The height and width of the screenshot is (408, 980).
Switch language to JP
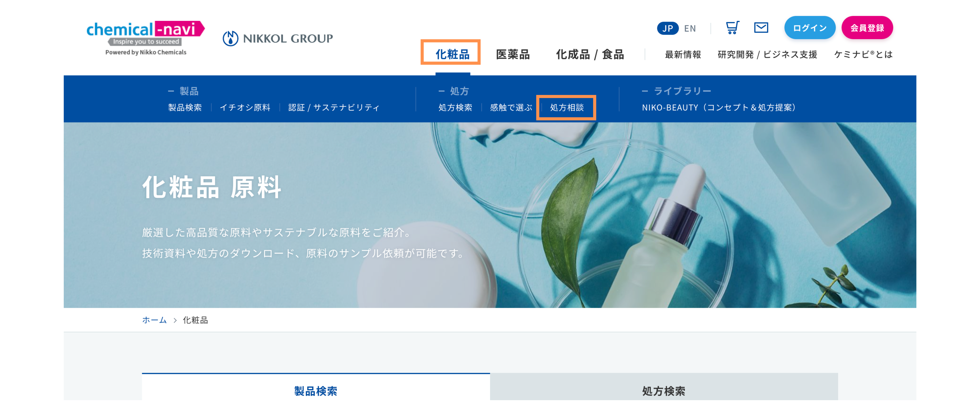(668, 28)
